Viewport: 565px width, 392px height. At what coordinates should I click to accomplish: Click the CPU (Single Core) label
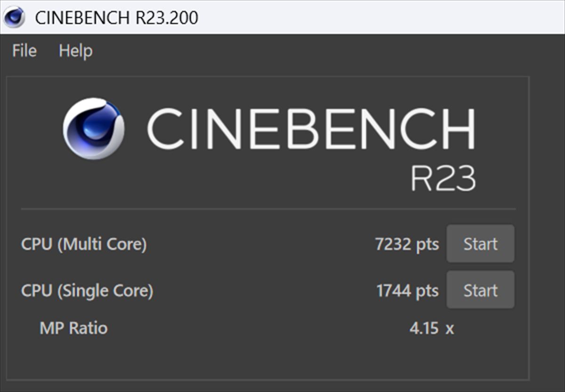(x=87, y=290)
